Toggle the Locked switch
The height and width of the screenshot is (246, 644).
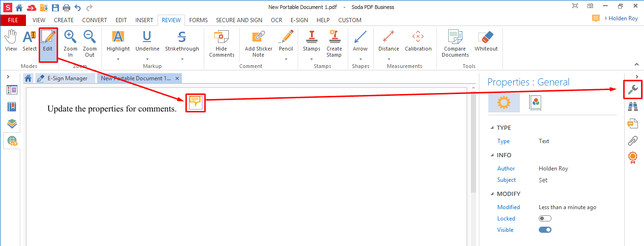click(x=545, y=219)
